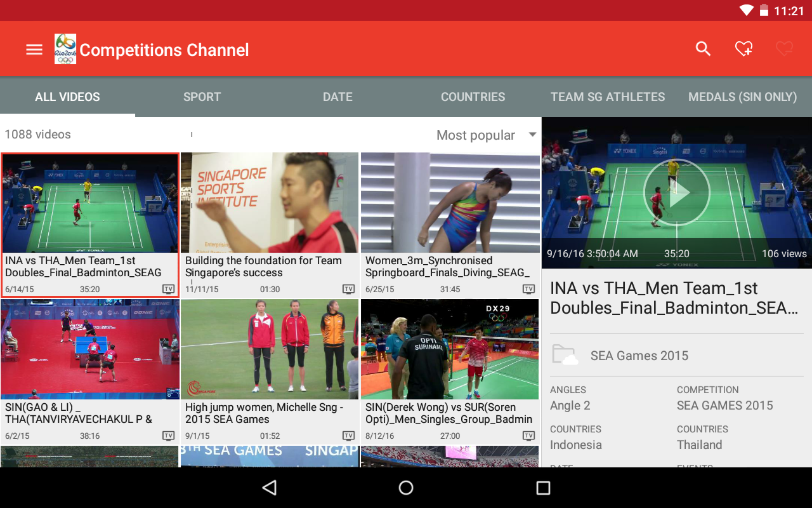Open Derek Wong badminton thumbnail

[450, 349]
